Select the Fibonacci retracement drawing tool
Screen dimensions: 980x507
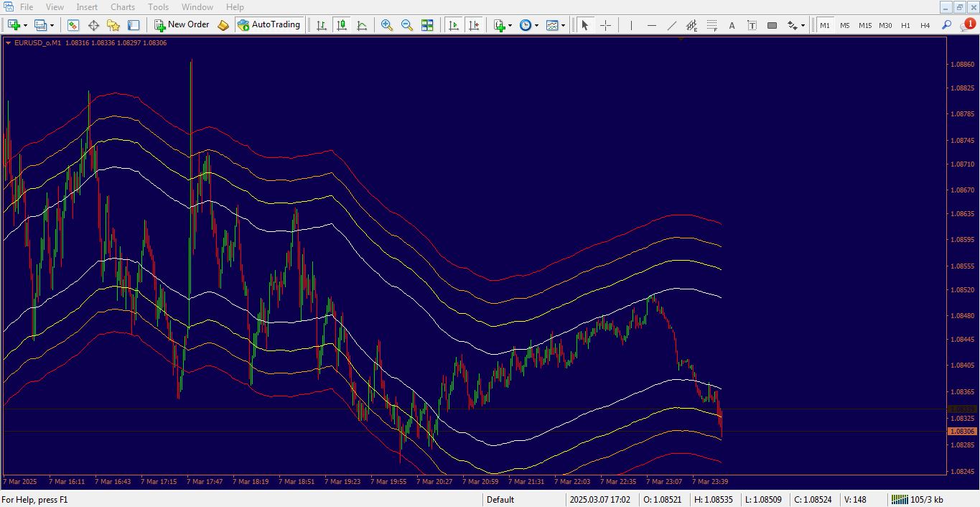[x=711, y=25]
